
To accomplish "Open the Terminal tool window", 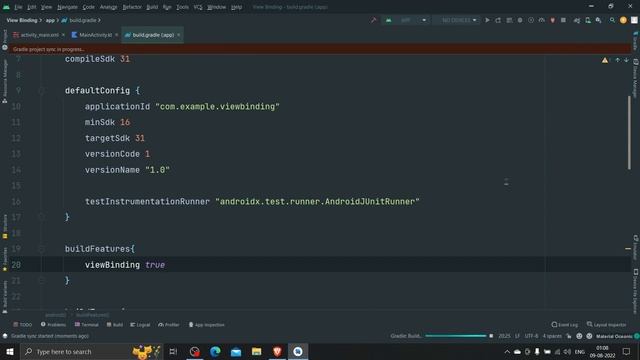I will click(x=87, y=325).
